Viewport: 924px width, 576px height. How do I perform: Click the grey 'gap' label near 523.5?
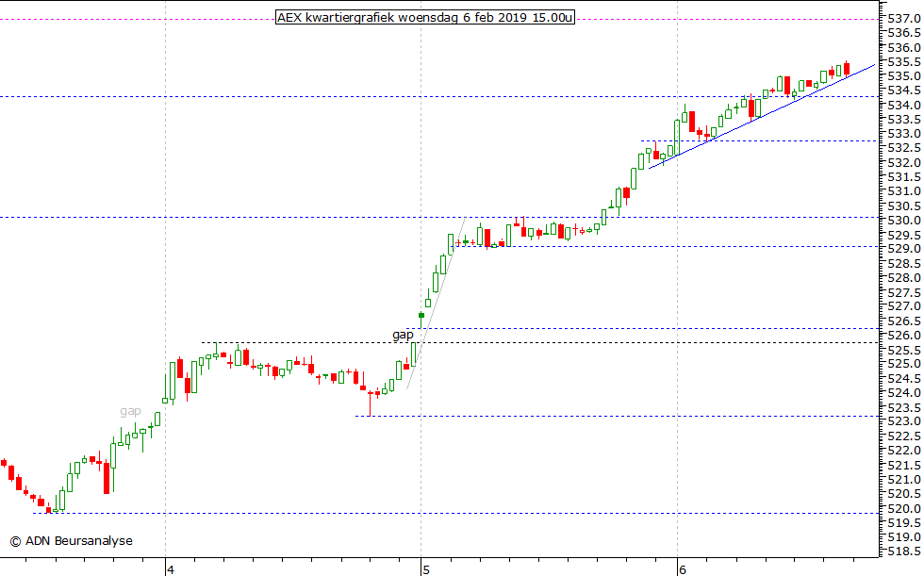click(x=130, y=411)
